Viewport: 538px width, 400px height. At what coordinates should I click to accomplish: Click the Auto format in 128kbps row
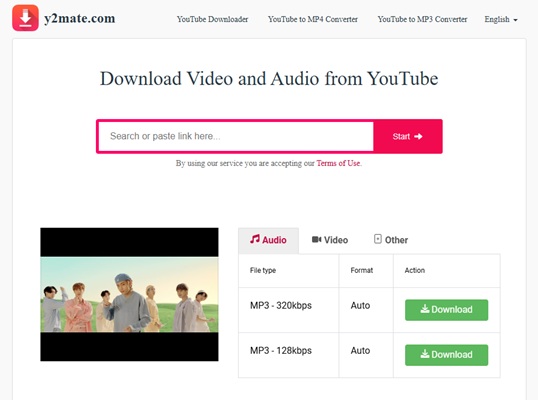360,351
